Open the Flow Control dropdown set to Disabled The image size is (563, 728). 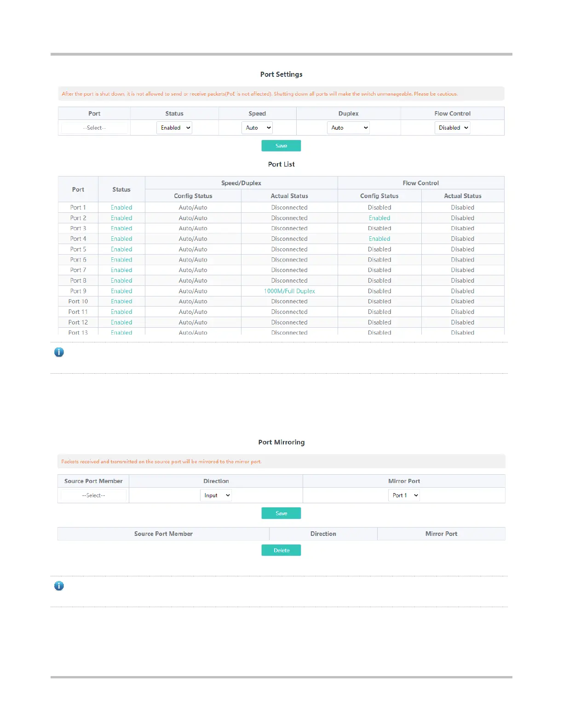[453, 128]
